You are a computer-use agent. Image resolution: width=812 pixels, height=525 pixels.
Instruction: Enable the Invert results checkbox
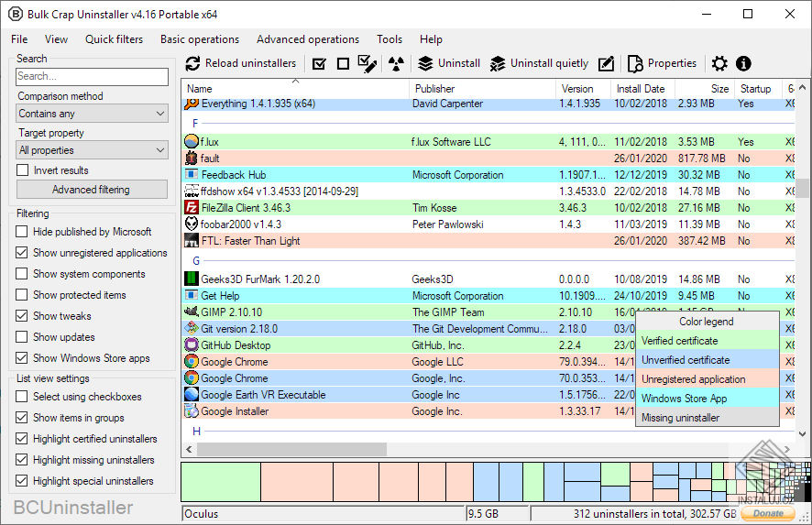[22, 170]
